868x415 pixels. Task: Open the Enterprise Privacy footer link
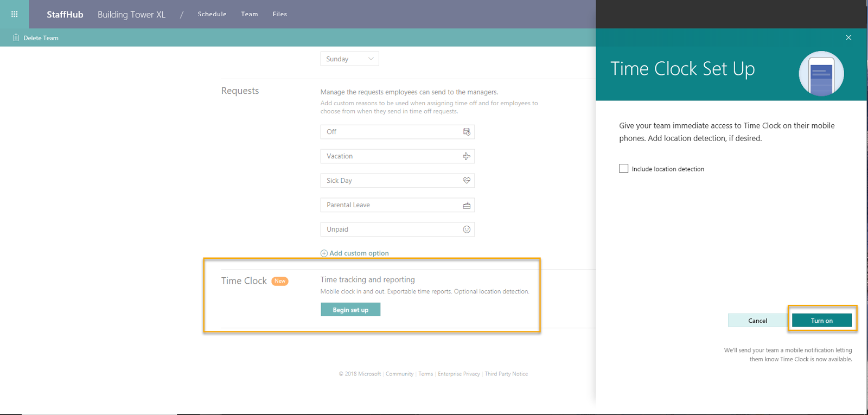459,374
